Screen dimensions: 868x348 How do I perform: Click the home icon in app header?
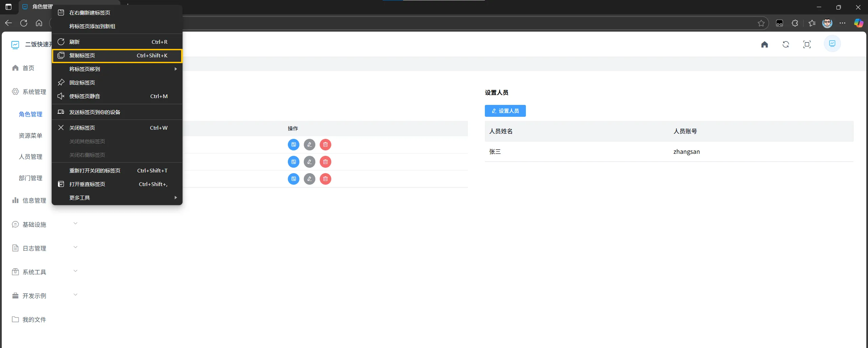(x=764, y=44)
